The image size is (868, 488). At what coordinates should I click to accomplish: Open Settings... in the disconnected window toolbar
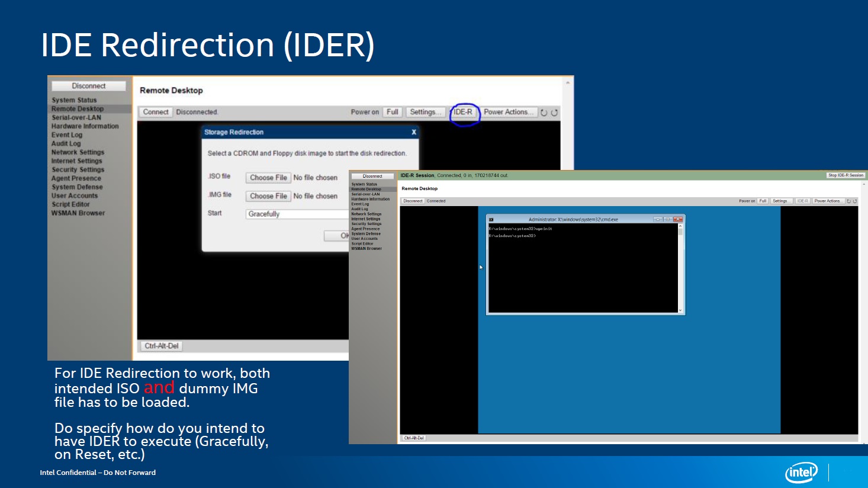(426, 112)
